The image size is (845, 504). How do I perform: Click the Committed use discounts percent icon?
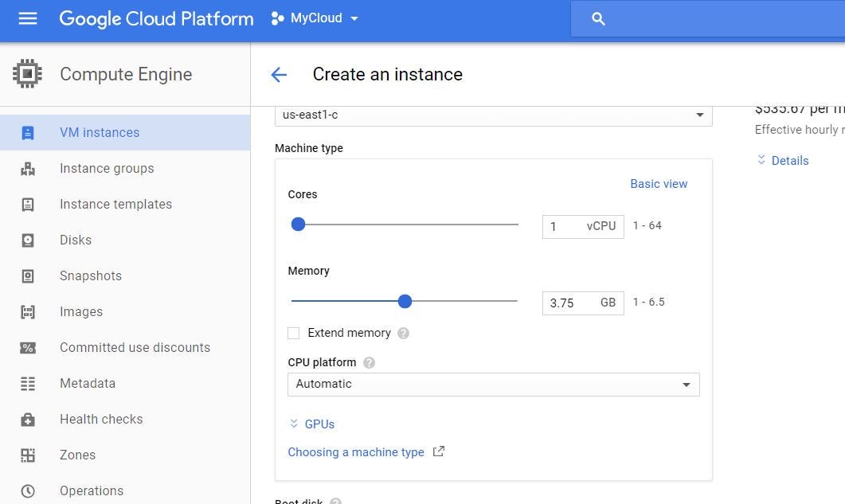(x=28, y=347)
